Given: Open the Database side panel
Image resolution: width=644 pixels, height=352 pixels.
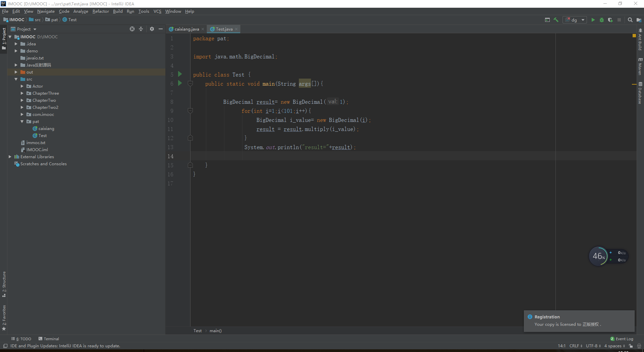Looking at the screenshot, I should (x=640, y=93).
